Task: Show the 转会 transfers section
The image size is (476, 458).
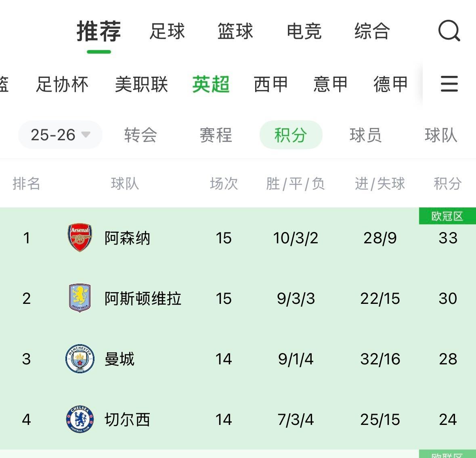Action: (x=140, y=135)
